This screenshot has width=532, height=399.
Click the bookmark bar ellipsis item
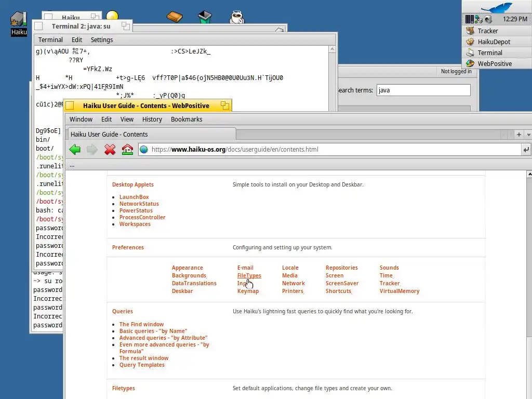[x=72, y=166]
